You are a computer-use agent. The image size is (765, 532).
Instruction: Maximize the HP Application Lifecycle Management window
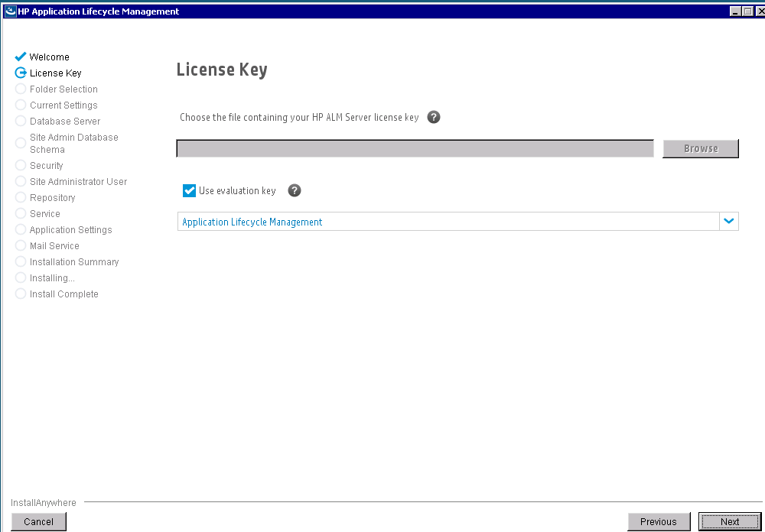(747, 11)
